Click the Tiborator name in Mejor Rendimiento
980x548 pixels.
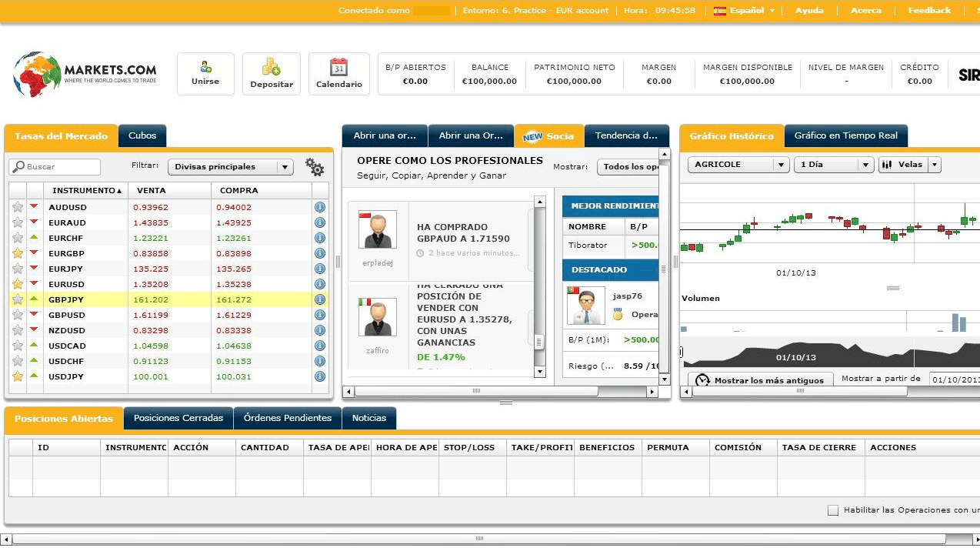click(x=588, y=246)
